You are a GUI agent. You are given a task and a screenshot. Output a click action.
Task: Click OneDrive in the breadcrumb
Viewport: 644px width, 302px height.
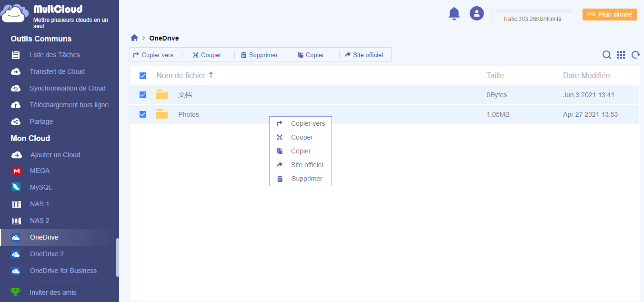(164, 38)
